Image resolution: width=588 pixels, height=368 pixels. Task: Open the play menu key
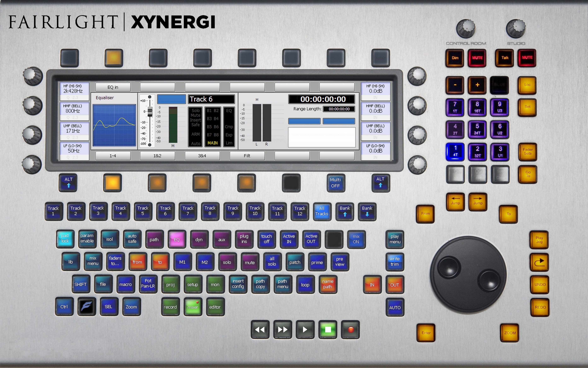[x=395, y=239]
